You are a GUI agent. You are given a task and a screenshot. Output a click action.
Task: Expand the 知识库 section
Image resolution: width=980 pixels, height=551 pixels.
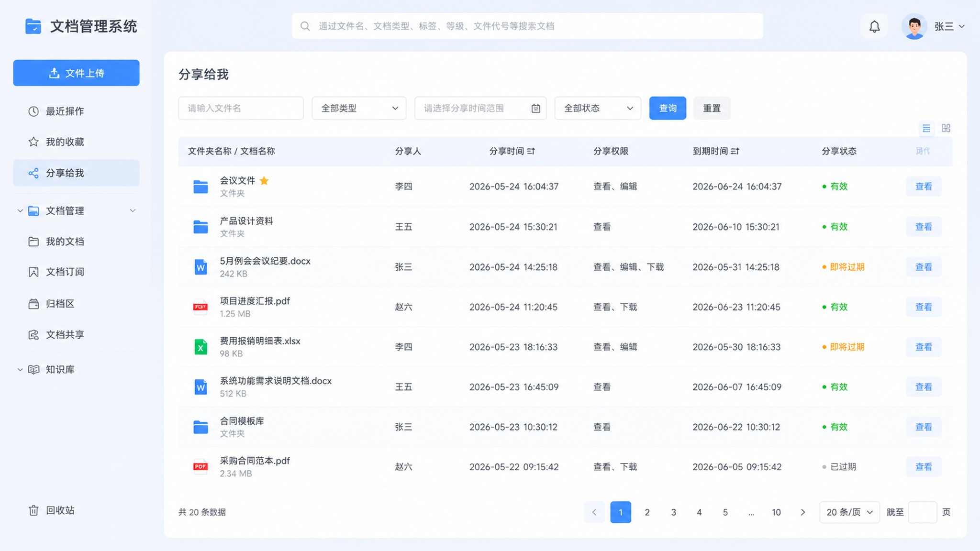20,369
